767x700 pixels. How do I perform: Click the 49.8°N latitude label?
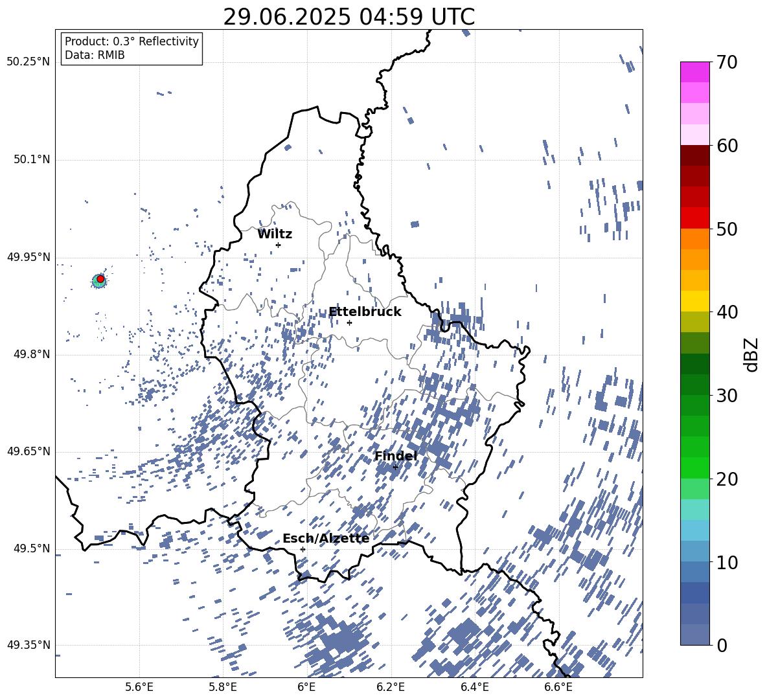point(32,354)
